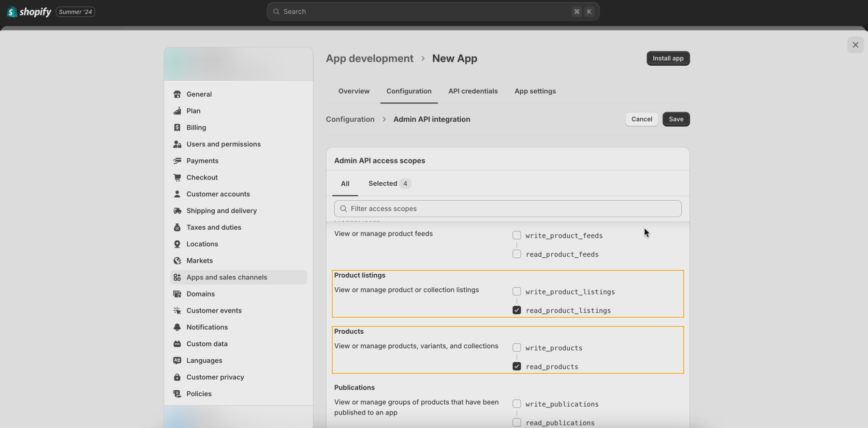Click Admin API access scopes heading
Viewport: 868px width, 428px height.
coord(380,161)
